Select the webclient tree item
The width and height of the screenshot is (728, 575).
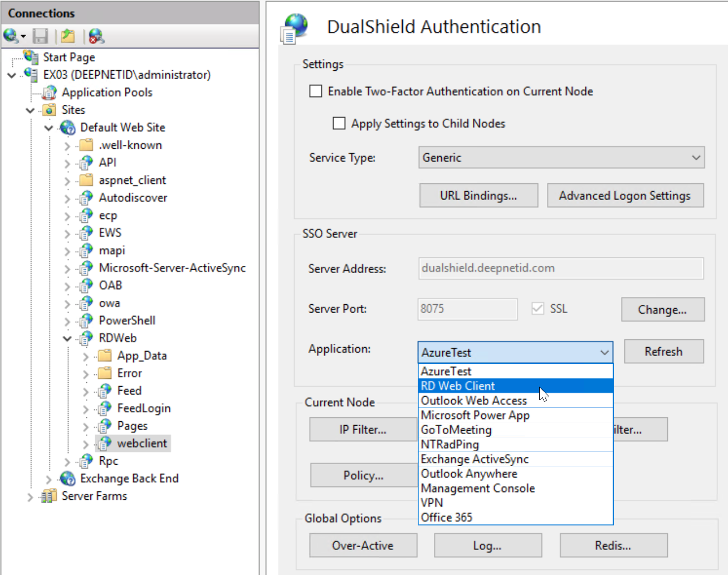click(141, 444)
